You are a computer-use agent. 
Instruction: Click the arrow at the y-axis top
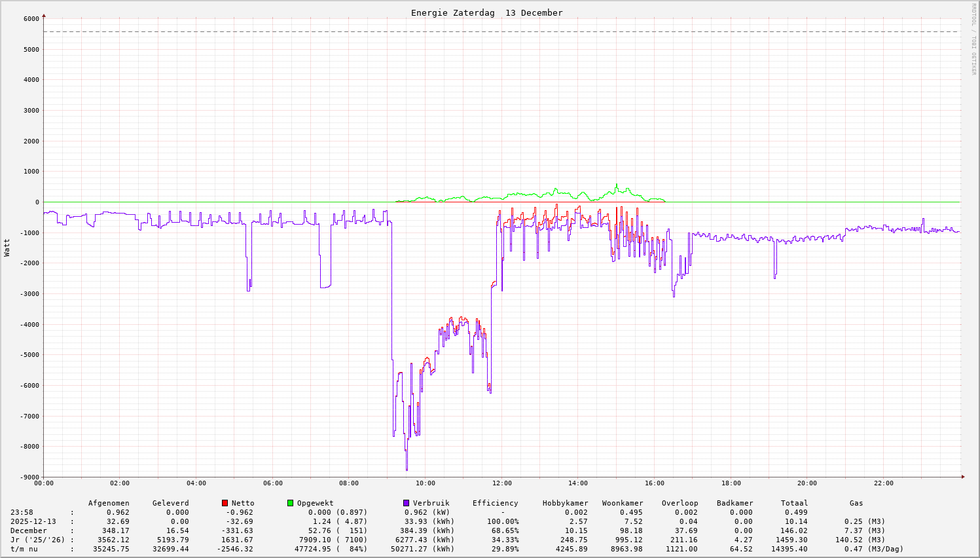[44, 15]
